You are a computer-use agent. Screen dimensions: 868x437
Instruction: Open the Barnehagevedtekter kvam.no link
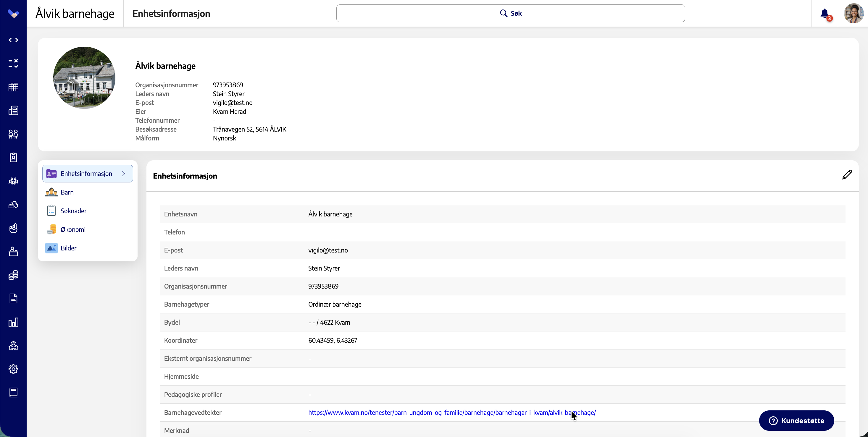pos(452,412)
